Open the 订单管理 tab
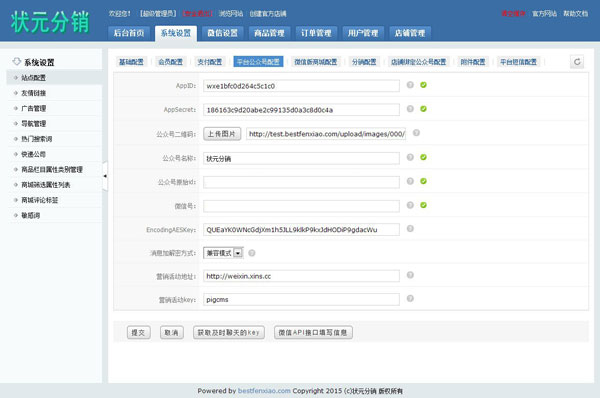Image resolution: width=600 pixels, height=398 pixels. coord(316,33)
